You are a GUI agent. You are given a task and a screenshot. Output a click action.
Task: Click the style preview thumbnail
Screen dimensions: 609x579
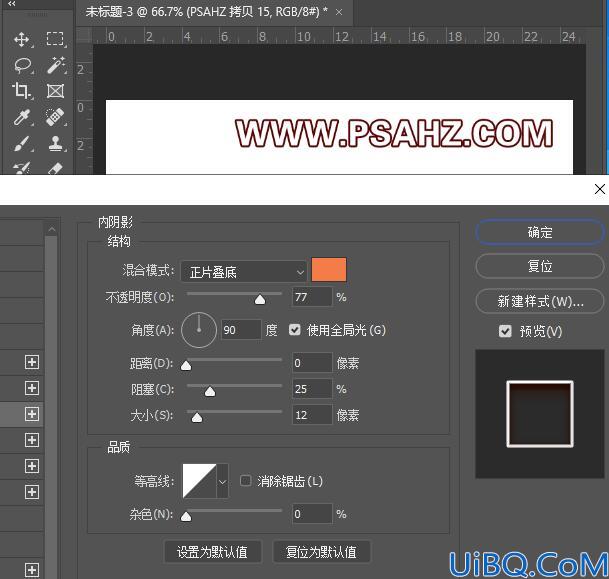click(540, 414)
